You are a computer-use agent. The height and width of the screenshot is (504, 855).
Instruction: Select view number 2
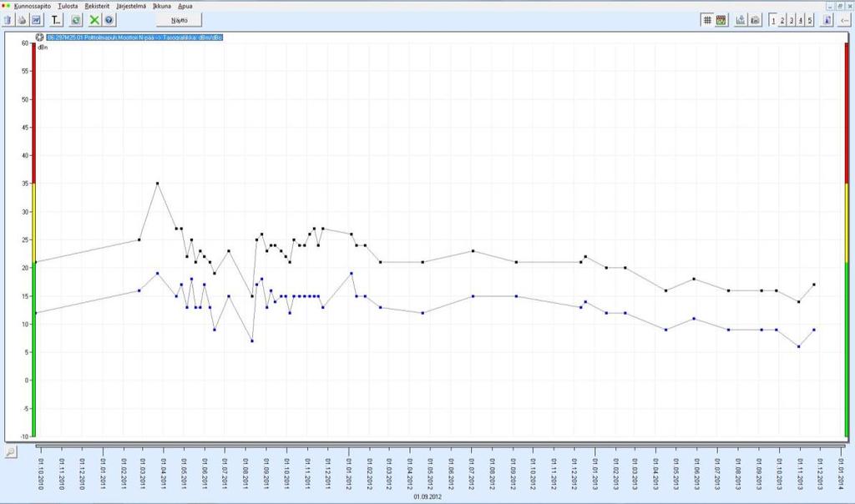click(x=782, y=20)
